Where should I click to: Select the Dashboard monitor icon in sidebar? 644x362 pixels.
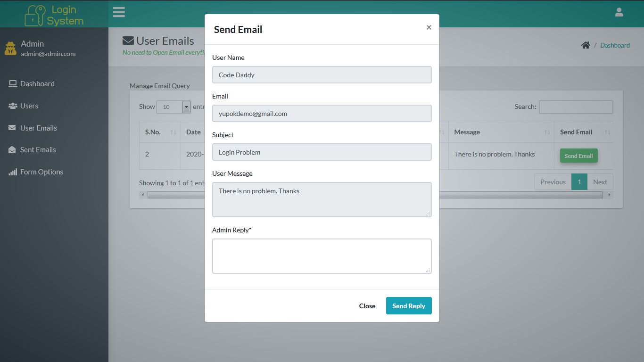12,83
